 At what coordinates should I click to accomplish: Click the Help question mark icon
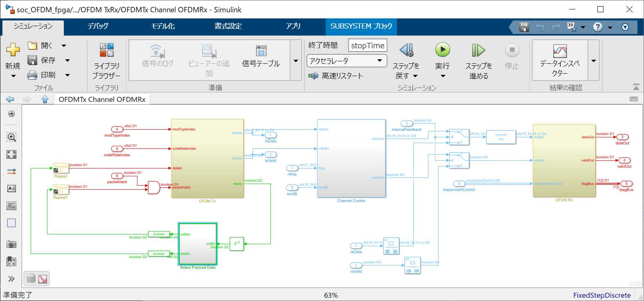[x=598, y=27]
